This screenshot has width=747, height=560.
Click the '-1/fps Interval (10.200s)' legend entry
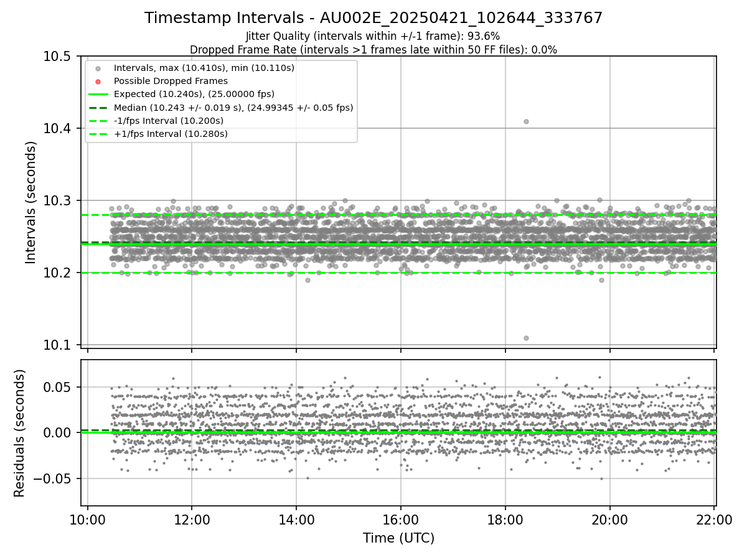169,121
